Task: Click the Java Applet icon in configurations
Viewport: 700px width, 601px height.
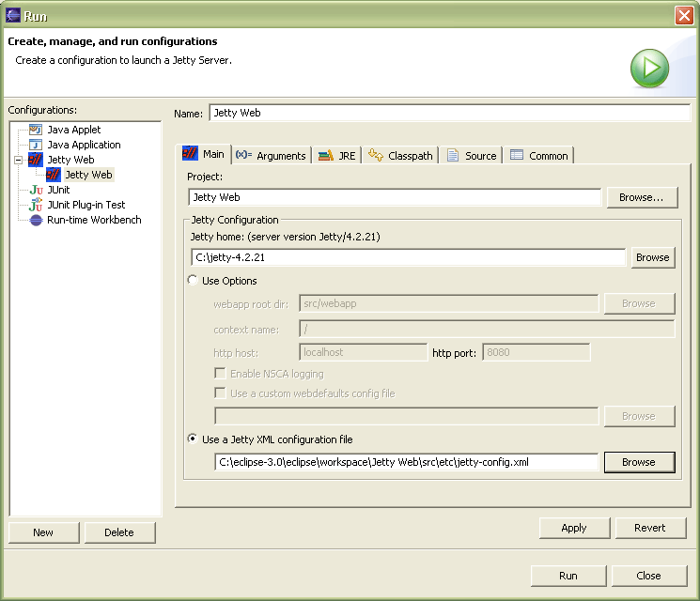Action: click(36, 130)
